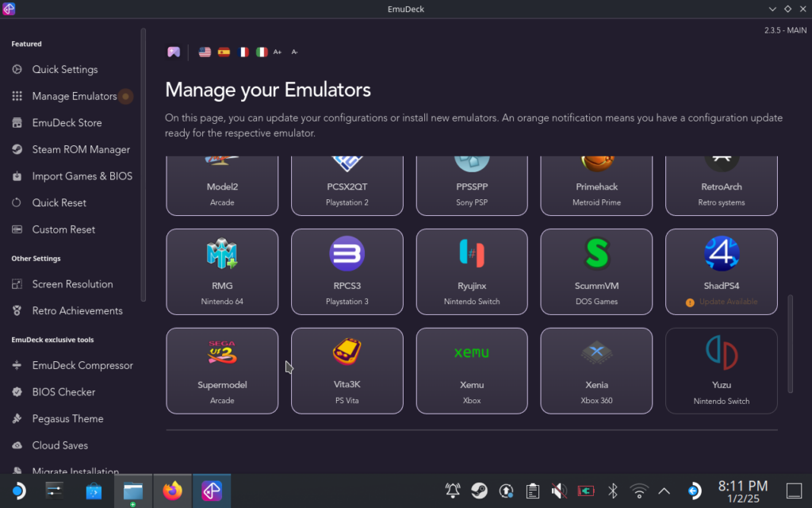Switch language to Spanish flag
Viewport: 812px width, 508px height.
point(224,52)
